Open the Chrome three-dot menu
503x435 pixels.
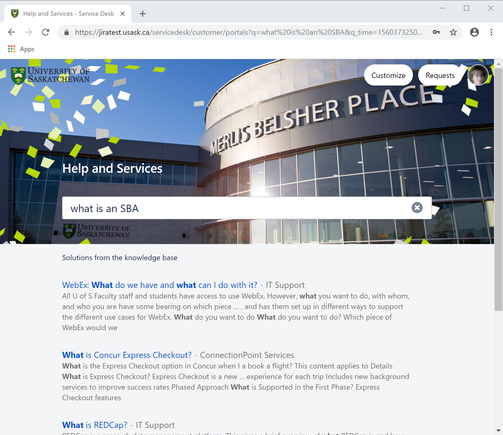tap(491, 32)
